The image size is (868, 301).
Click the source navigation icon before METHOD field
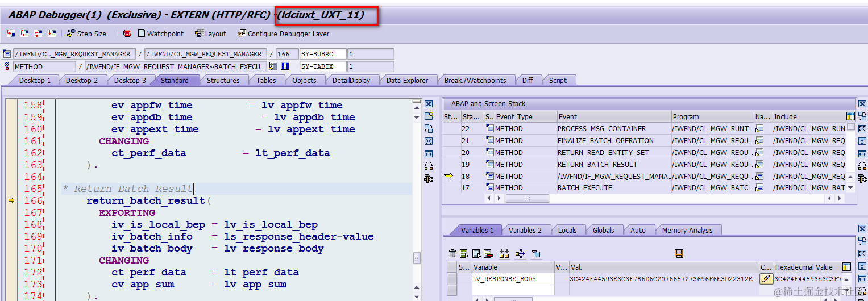[7, 66]
